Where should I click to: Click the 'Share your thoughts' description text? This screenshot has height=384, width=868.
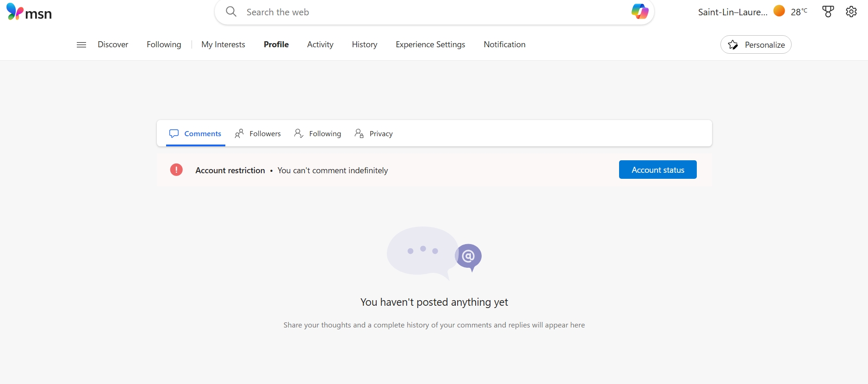(x=434, y=325)
